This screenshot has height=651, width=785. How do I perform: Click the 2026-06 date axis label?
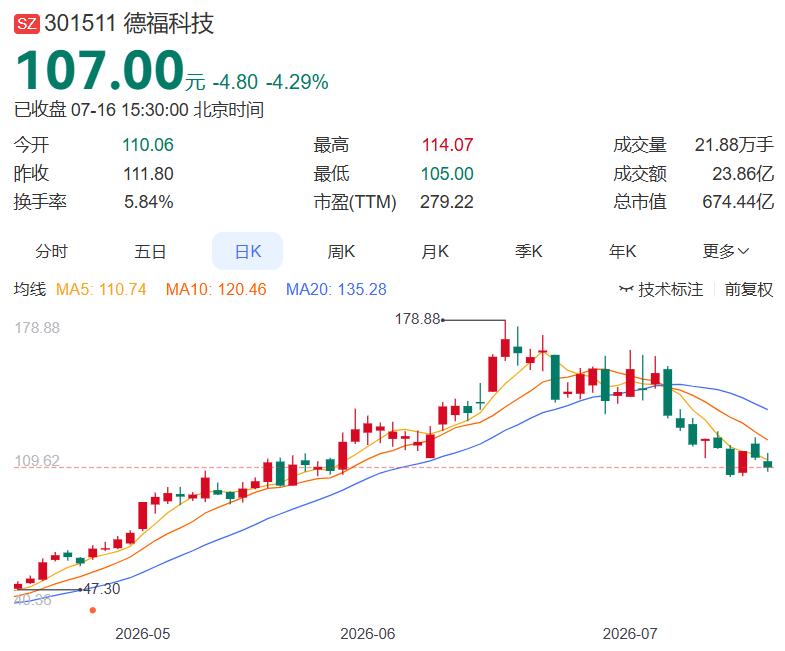367,634
